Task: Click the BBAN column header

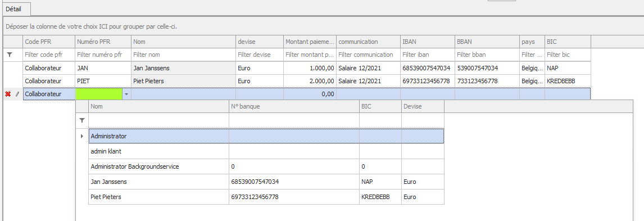Action: (487, 42)
